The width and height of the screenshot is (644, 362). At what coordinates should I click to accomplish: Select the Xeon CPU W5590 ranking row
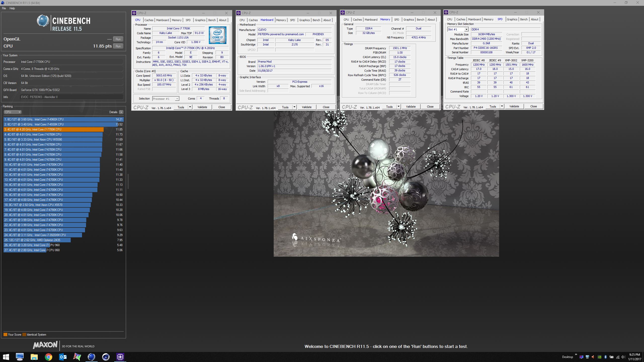click(63, 140)
